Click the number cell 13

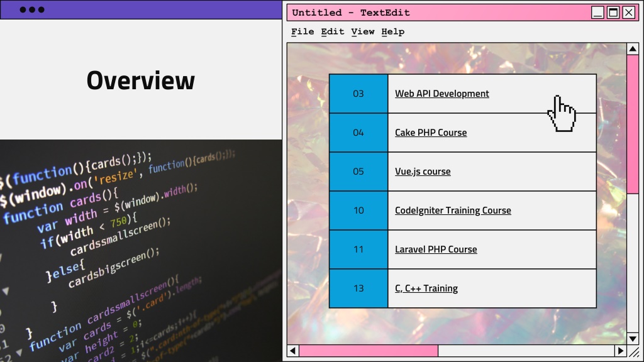tap(358, 288)
